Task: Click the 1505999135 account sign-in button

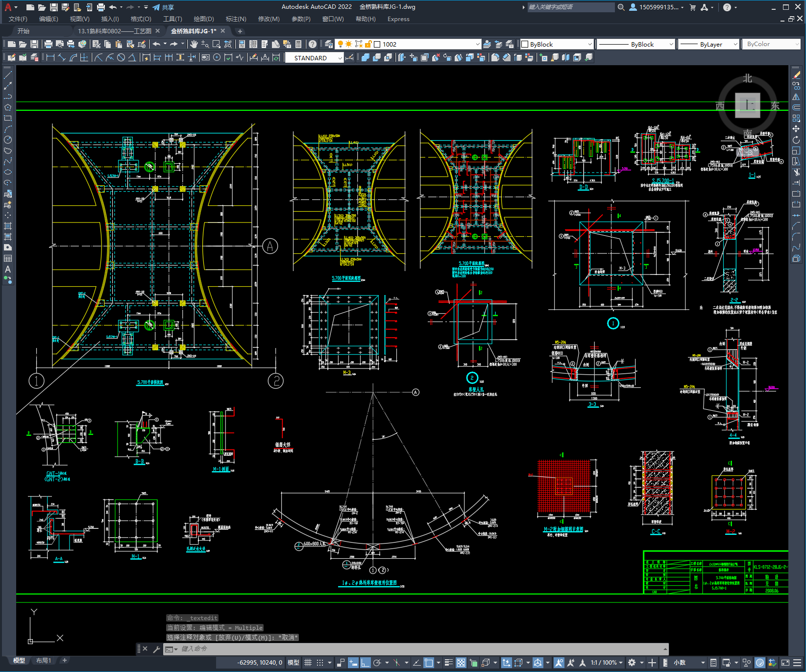Action: pyautogui.click(x=657, y=7)
